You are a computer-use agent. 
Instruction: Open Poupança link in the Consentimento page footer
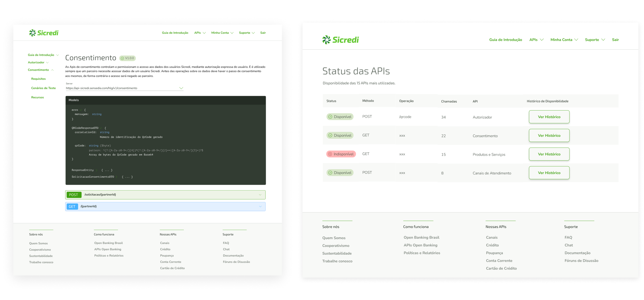point(167,256)
